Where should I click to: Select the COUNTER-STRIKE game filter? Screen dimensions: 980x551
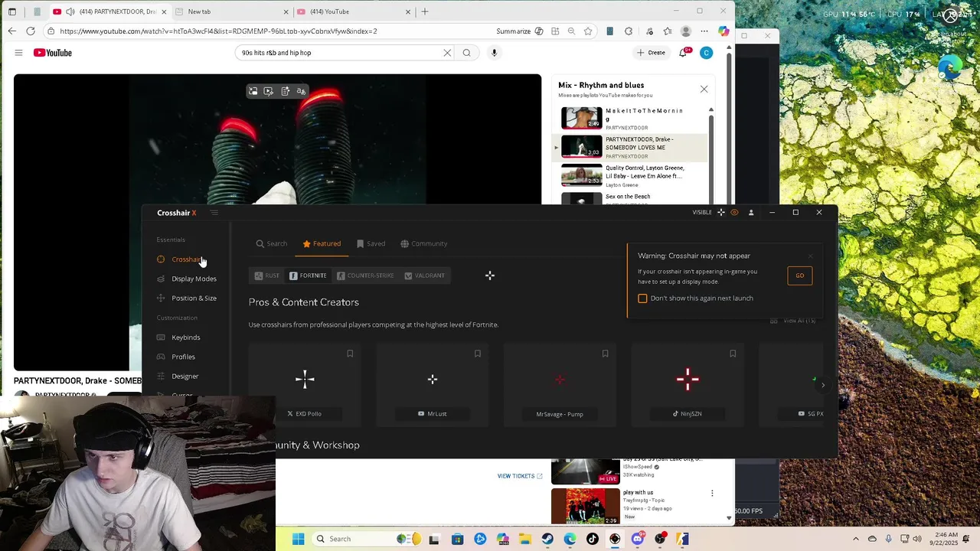pyautogui.click(x=365, y=275)
